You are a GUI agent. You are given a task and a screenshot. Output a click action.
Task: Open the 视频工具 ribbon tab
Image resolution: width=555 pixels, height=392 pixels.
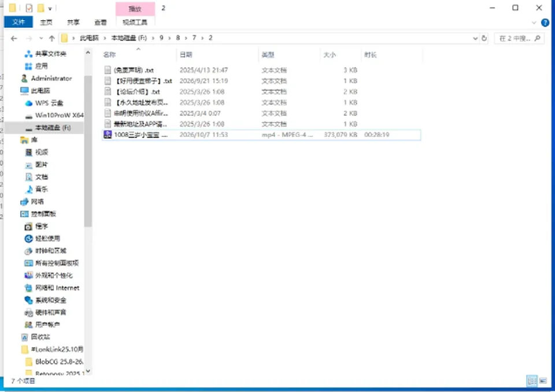pos(135,23)
